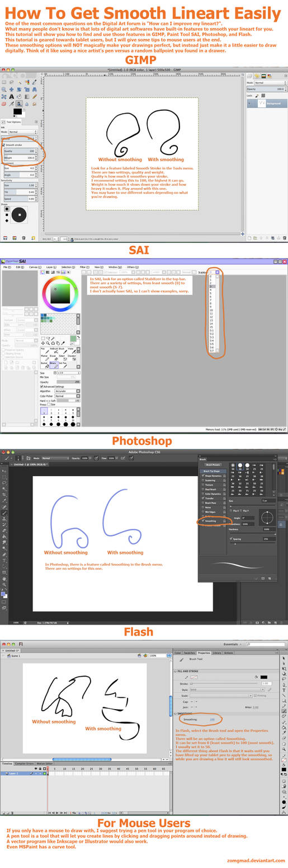The height and width of the screenshot is (868, 288).
Task: Click the black fill color swatch in Flash
Action: click(x=263, y=677)
